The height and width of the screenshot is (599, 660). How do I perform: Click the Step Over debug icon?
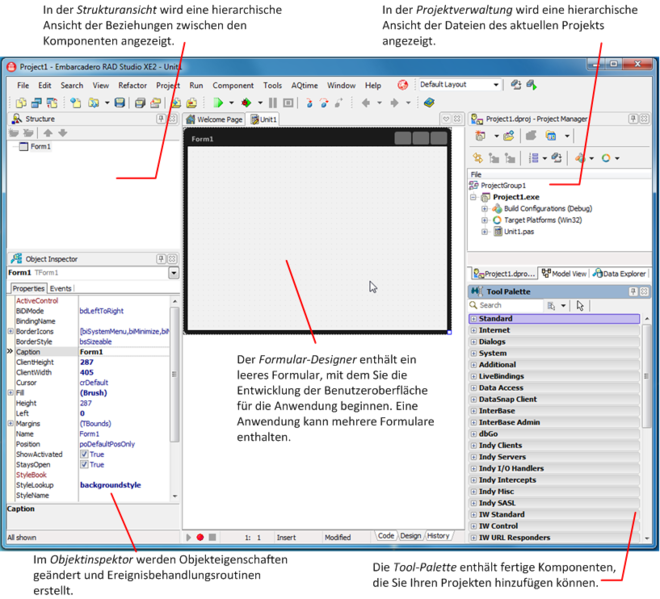pos(324,103)
